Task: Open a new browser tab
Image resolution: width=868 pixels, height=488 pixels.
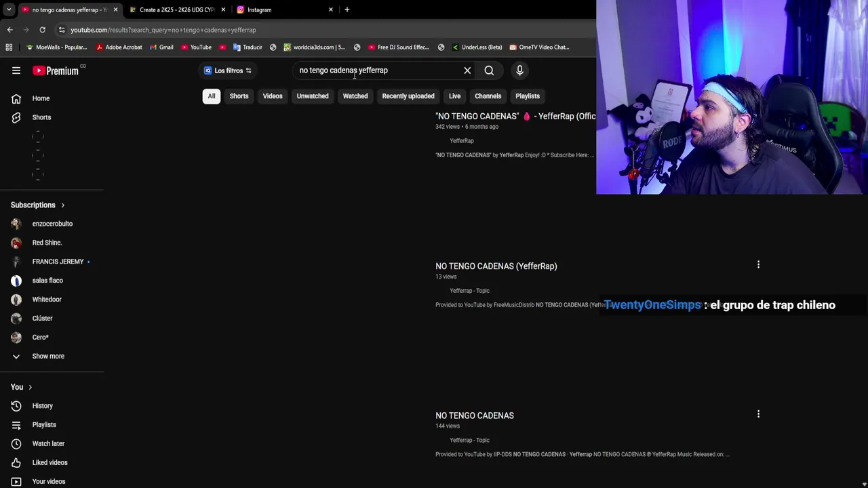Action: (x=347, y=9)
